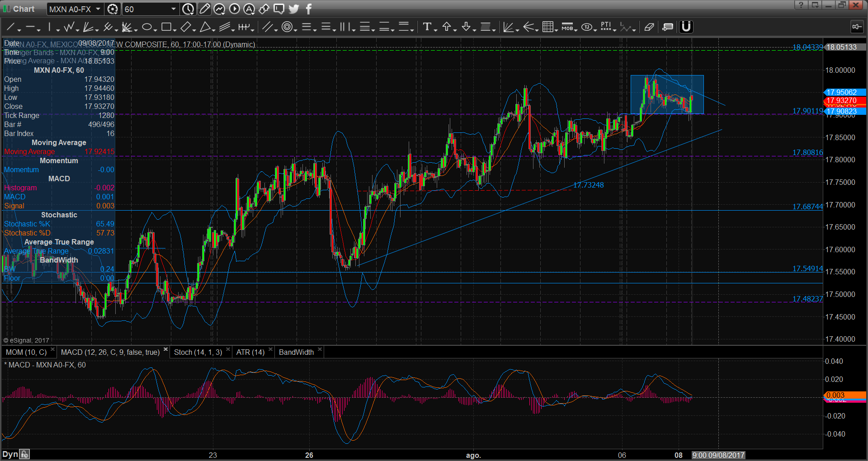Select the parallel lines tool
Image resolution: width=868 pixels, height=461 pixels.
click(268, 27)
